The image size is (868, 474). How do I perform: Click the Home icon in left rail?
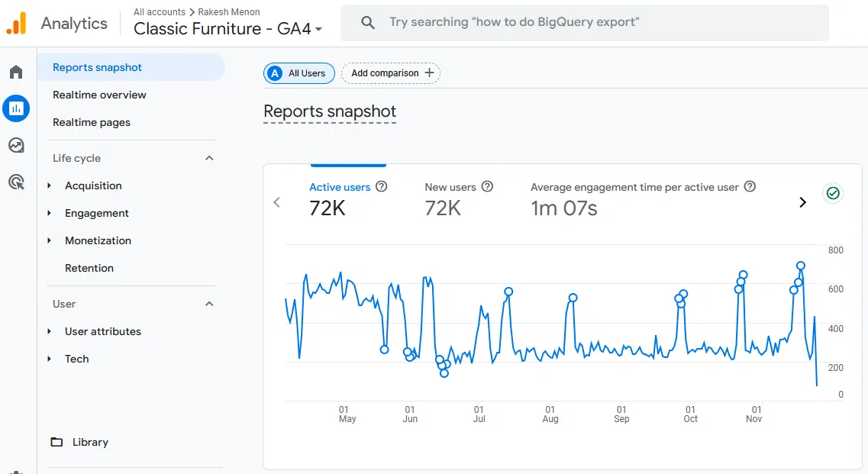(x=16, y=73)
